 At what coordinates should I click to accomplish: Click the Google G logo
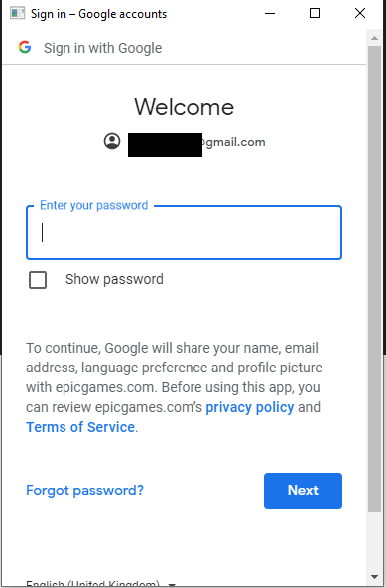tap(25, 47)
